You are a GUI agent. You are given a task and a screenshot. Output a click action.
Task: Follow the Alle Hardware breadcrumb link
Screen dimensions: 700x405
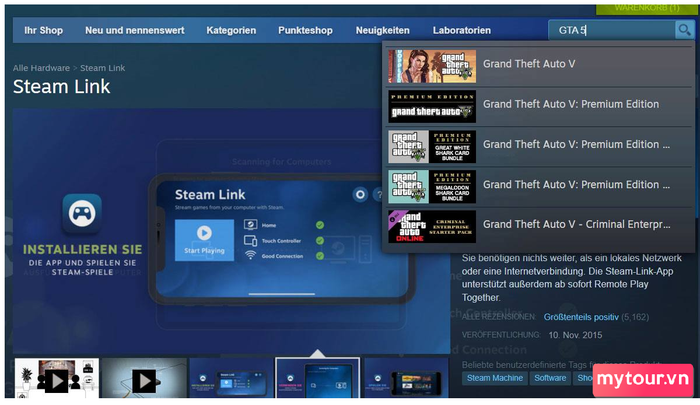[x=41, y=68]
